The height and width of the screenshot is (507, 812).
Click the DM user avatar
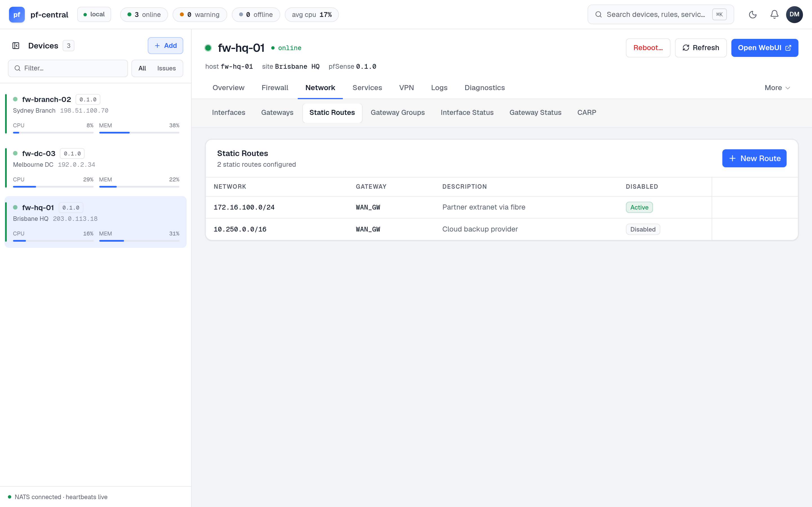click(x=794, y=14)
